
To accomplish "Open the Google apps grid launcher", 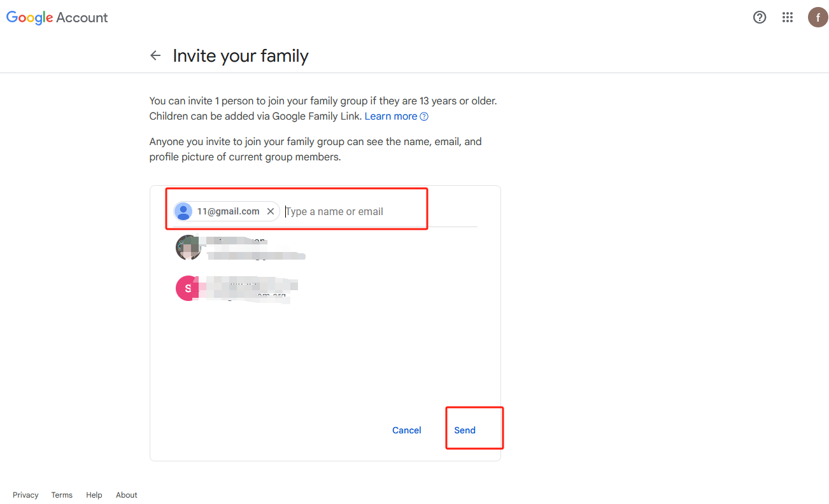I will (788, 17).
